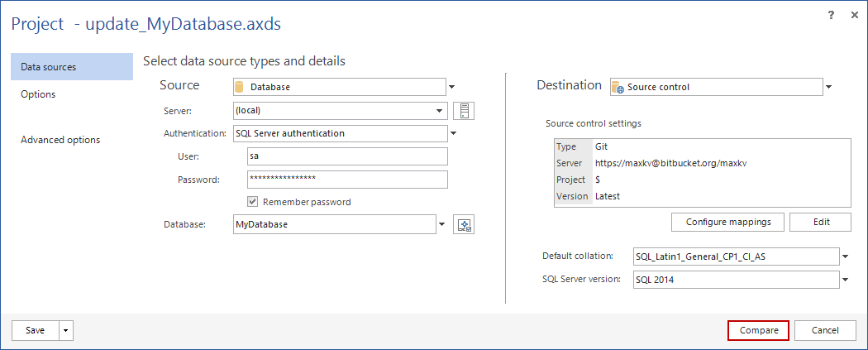Viewport: 868px width, 350px height.
Task: Switch to the Options tab
Action: (39, 94)
